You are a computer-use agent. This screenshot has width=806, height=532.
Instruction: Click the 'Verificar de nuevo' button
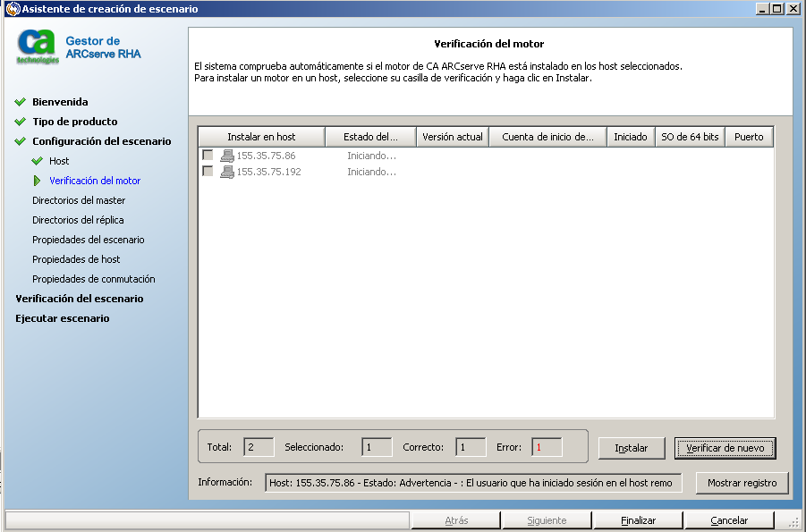(x=725, y=448)
